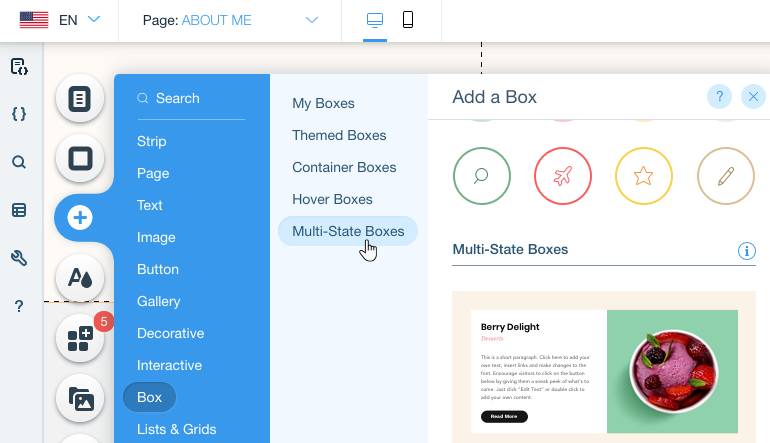Click the Search field in Add panel
This screenshot has width=770, height=443.
click(x=191, y=98)
